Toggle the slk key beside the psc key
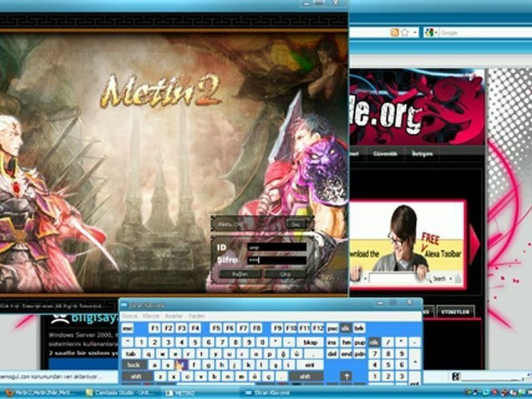Viewport: 532px width, 399px height. (346, 329)
